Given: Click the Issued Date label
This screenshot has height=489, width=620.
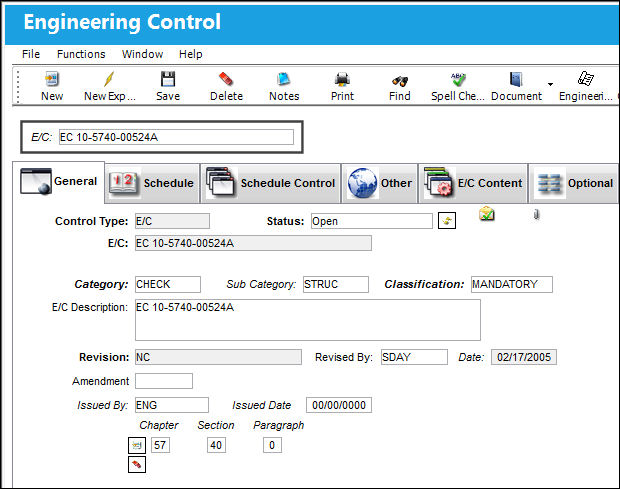Looking at the screenshot, I should [261, 405].
